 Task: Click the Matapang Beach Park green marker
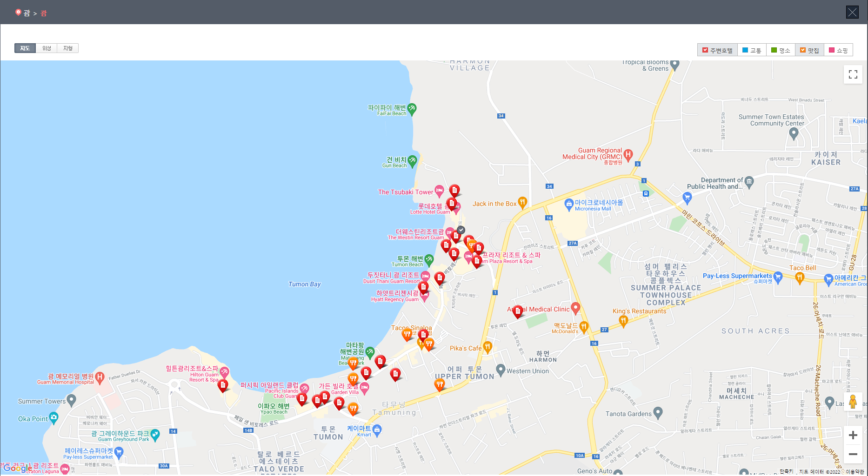370,352
